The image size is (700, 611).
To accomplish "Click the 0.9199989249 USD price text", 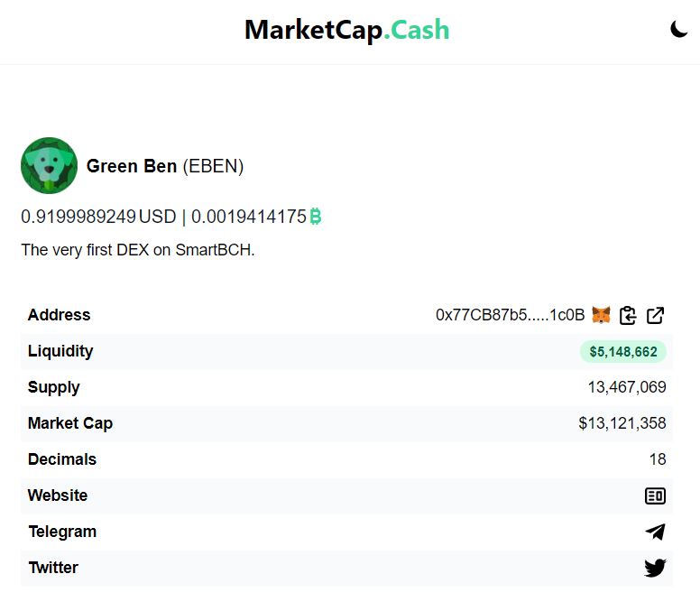I will tap(98, 217).
